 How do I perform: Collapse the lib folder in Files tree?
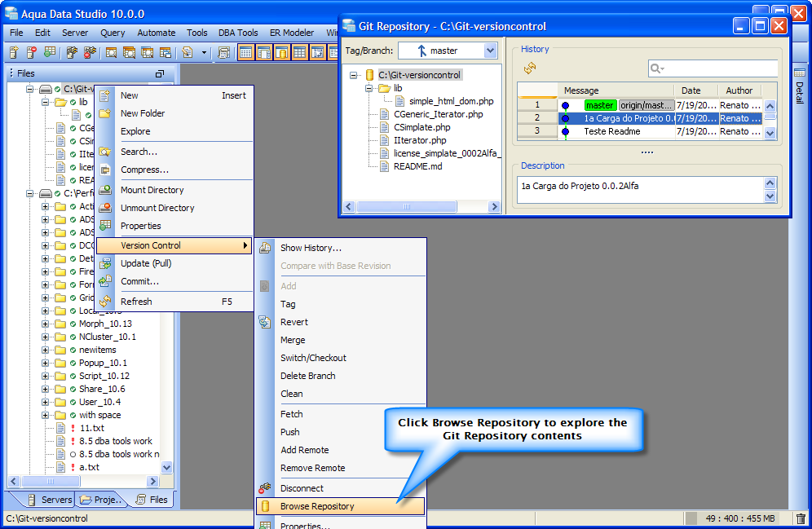click(x=45, y=102)
